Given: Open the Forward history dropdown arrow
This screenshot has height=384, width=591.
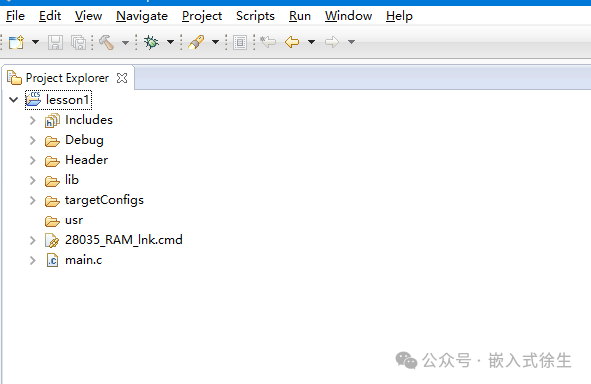Looking at the screenshot, I should click(x=351, y=42).
